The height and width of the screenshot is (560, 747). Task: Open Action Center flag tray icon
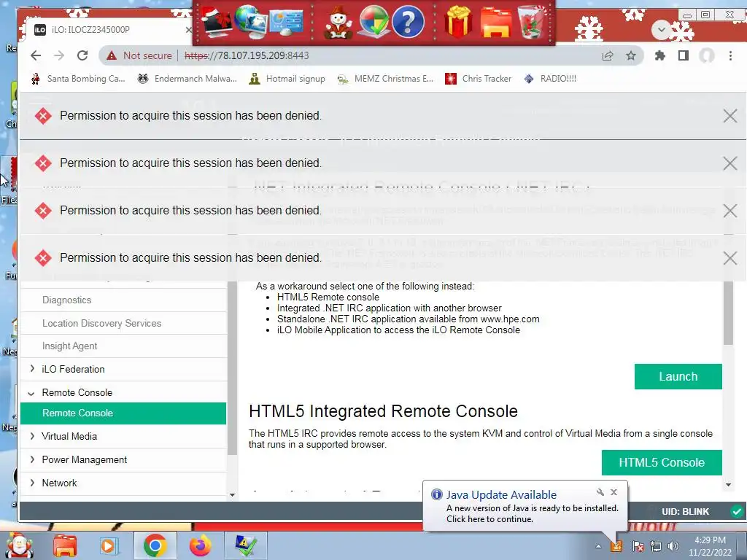tap(638, 546)
